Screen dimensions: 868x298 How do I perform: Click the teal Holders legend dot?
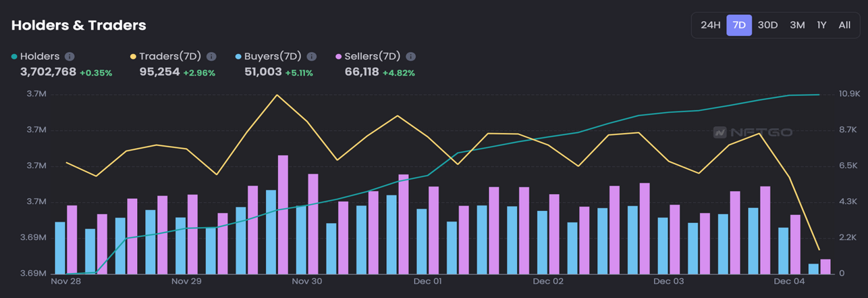pos(14,57)
